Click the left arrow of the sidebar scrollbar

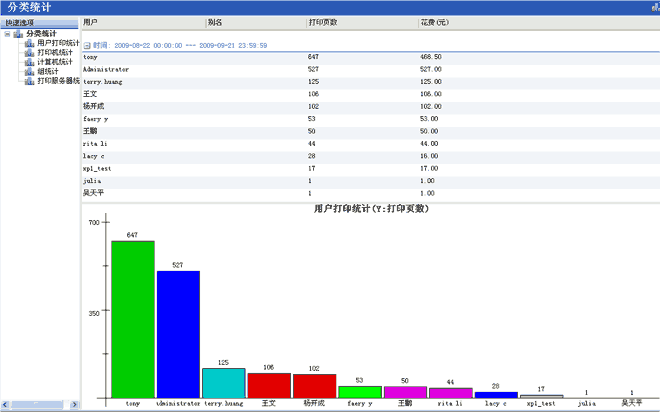tap(5, 404)
